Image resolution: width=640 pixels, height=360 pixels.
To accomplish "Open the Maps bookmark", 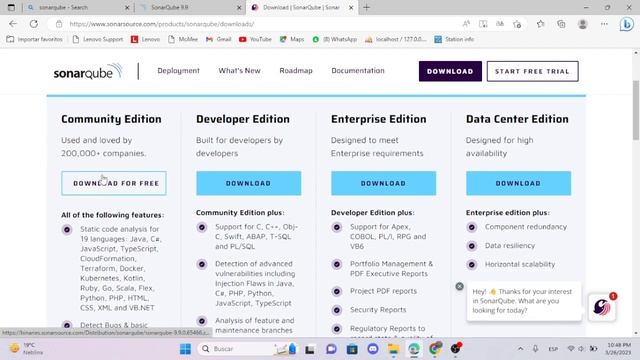I will (x=292, y=39).
